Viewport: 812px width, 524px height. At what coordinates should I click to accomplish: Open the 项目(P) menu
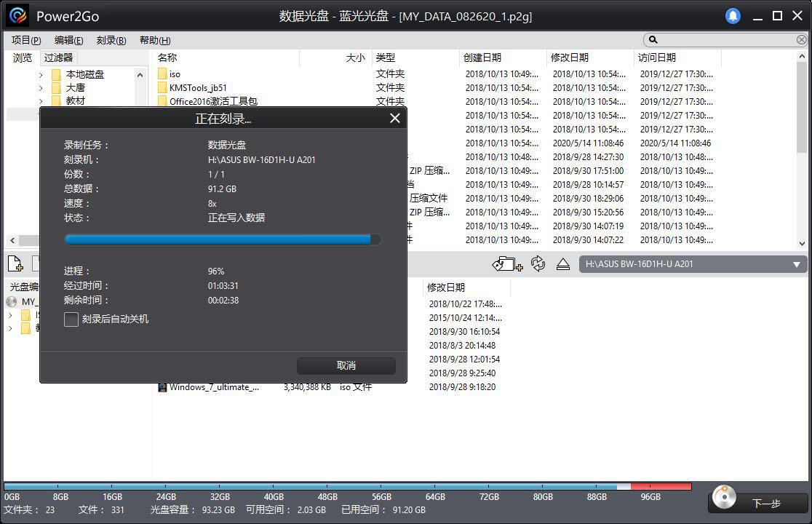click(26, 40)
